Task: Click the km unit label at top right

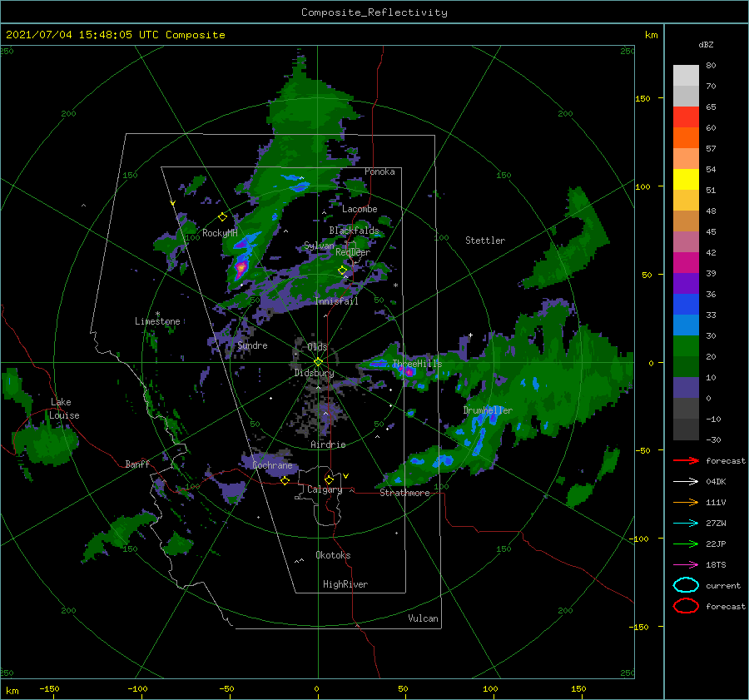Action: [651, 35]
